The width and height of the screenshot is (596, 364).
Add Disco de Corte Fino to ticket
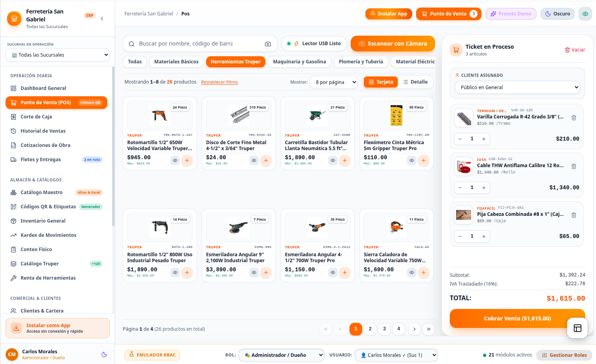pos(266,160)
